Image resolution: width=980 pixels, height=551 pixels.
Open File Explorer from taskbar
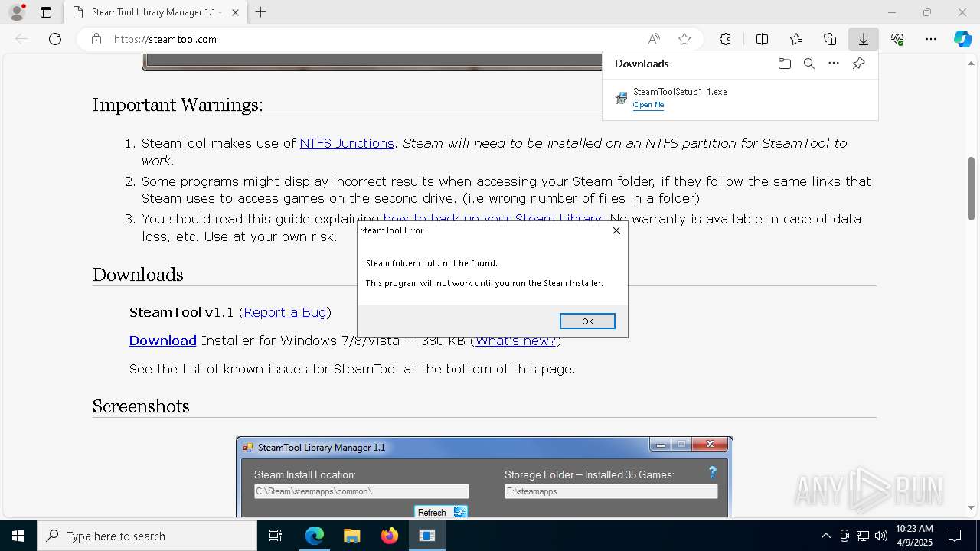(351, 536)
